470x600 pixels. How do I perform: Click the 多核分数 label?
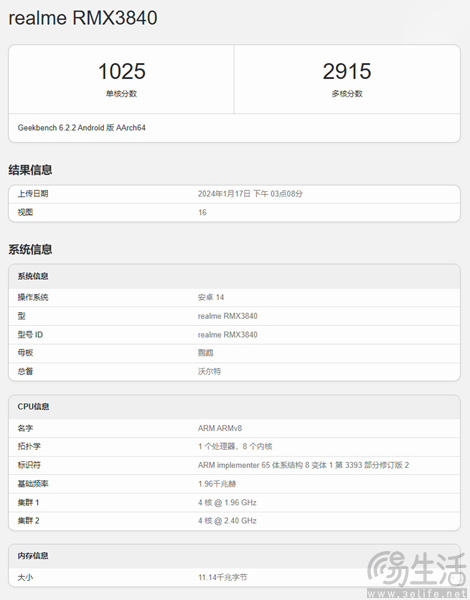point(347,93)
